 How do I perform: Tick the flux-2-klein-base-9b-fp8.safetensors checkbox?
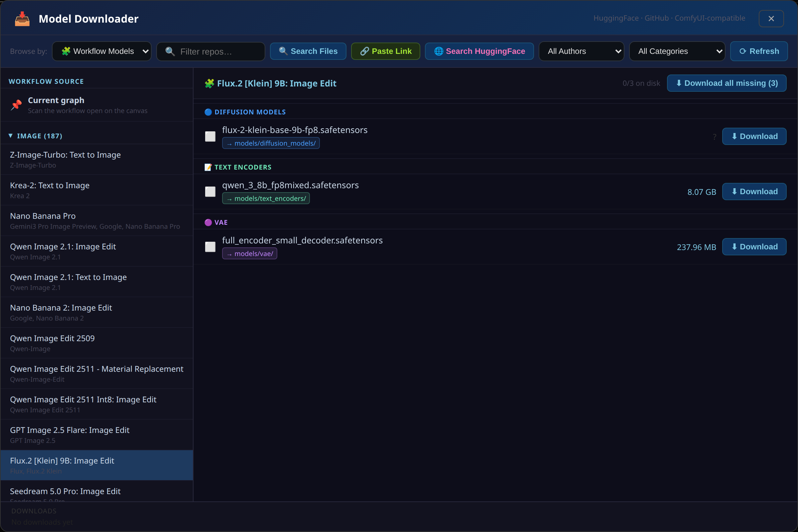tap(210, 136)
